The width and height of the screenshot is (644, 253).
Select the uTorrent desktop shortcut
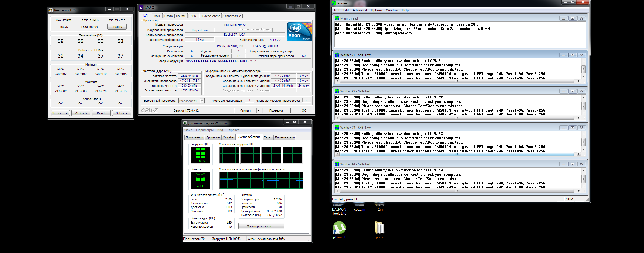click(339, 230)
